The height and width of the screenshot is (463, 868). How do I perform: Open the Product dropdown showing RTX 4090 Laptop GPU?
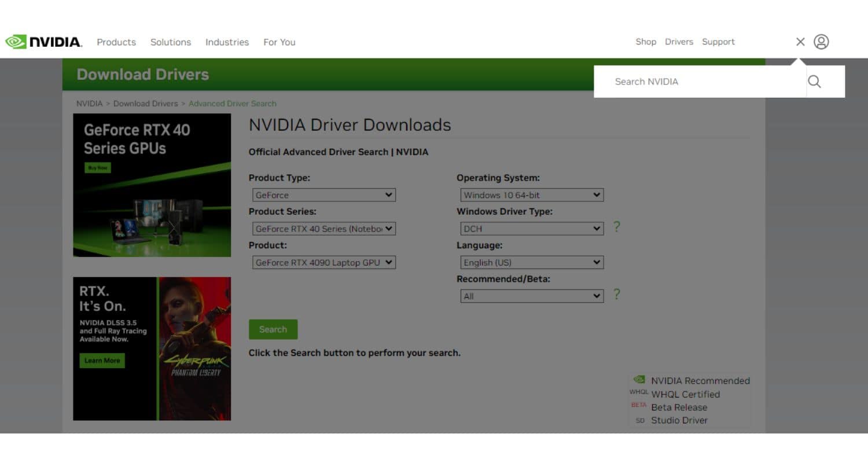(x=324, y=262)
